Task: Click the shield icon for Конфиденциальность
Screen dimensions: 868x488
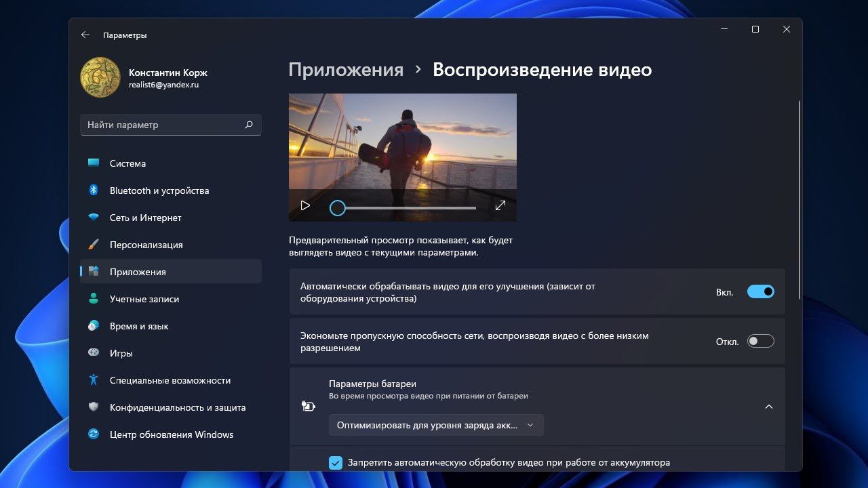Action: coord(94,407)
